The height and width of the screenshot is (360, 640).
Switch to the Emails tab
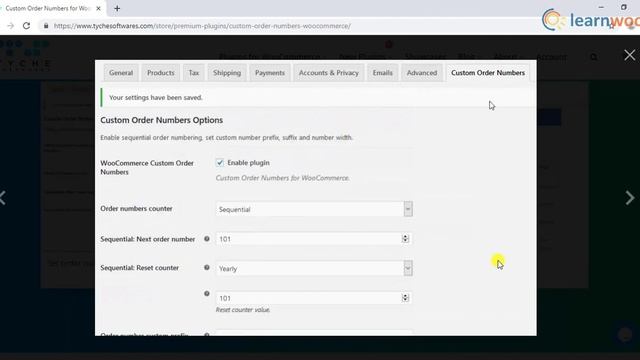pos(382,73)
